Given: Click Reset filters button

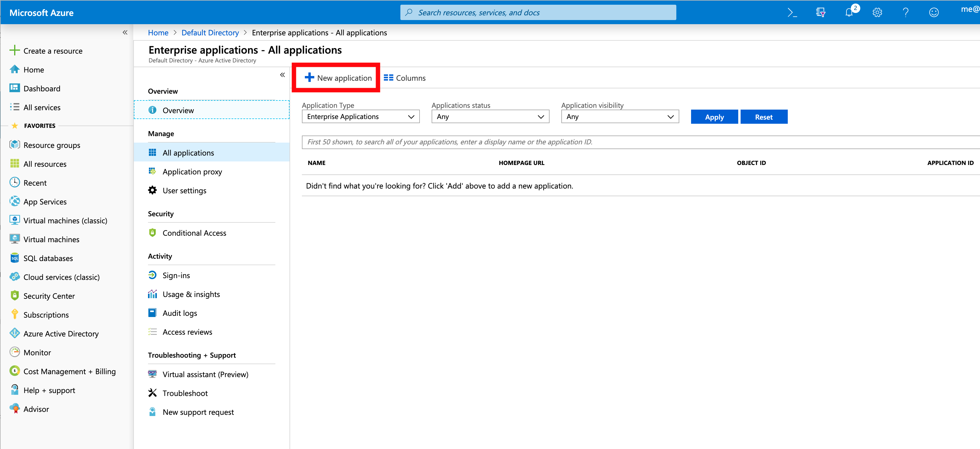Looking at the screenshot, I should click(763, 117).
